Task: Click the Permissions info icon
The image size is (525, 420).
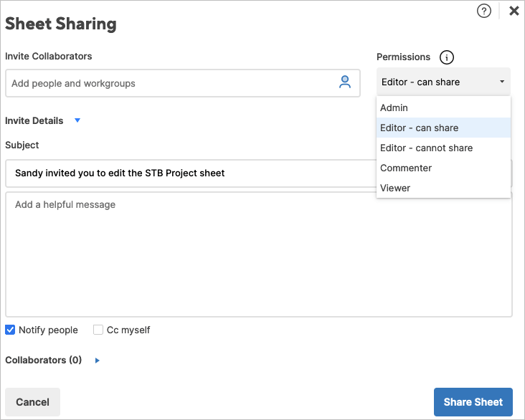Action: tap(447, 58)
